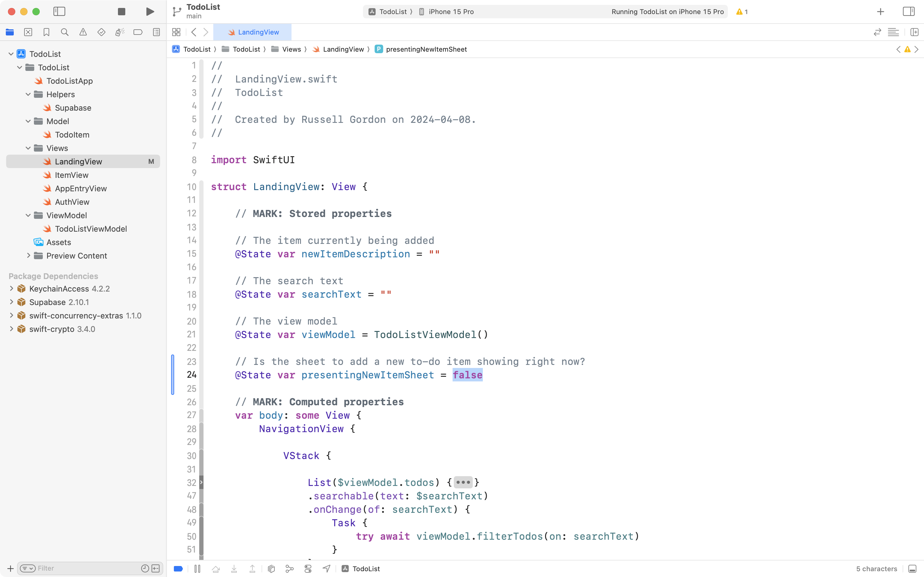
Task: Toggle breakpoints with the blue pill button
Action: pos(178,568)
